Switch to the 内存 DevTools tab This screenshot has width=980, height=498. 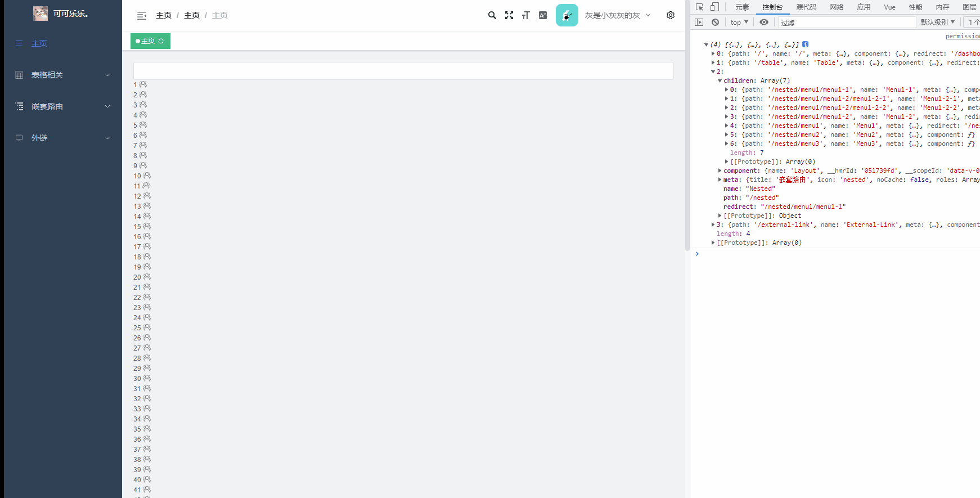(x=942, y=7)
